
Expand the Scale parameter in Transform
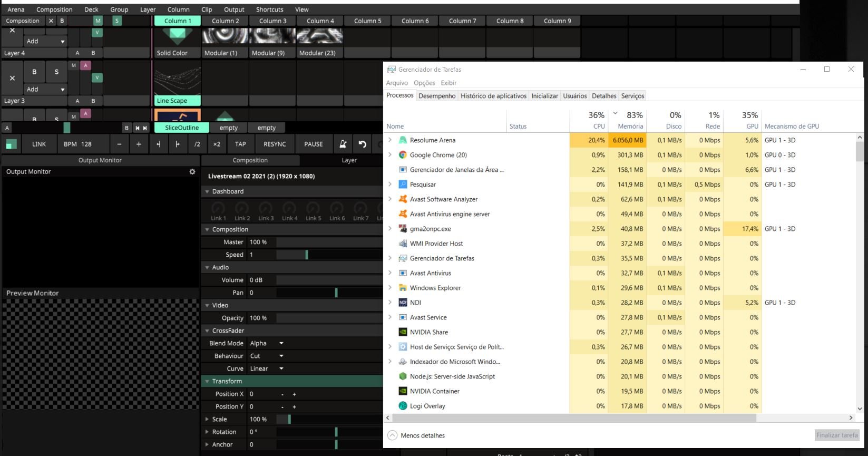207,419
